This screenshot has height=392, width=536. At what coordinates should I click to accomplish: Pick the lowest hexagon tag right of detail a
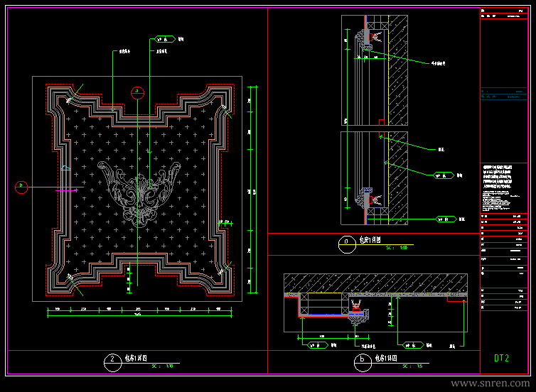pyautogui.click(x=446, y=219)
